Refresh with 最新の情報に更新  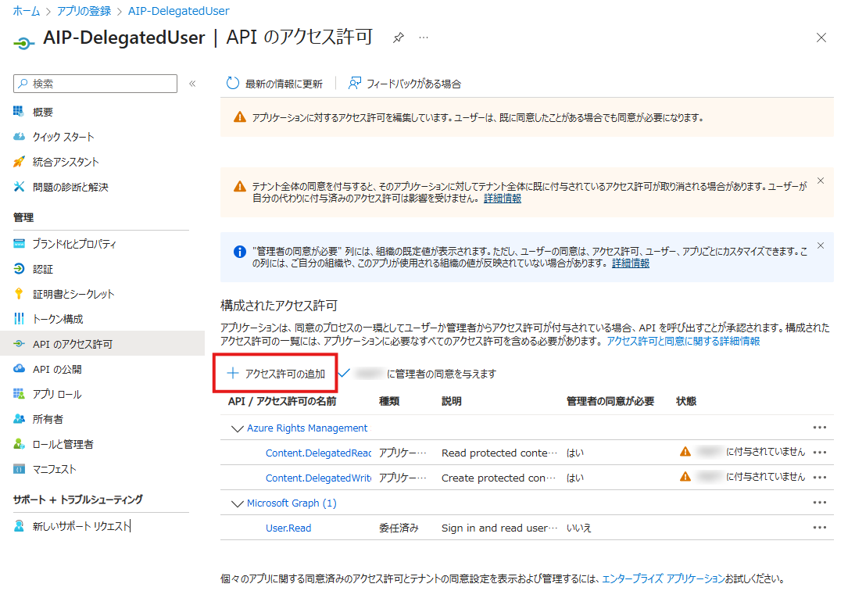click(274, 84)
